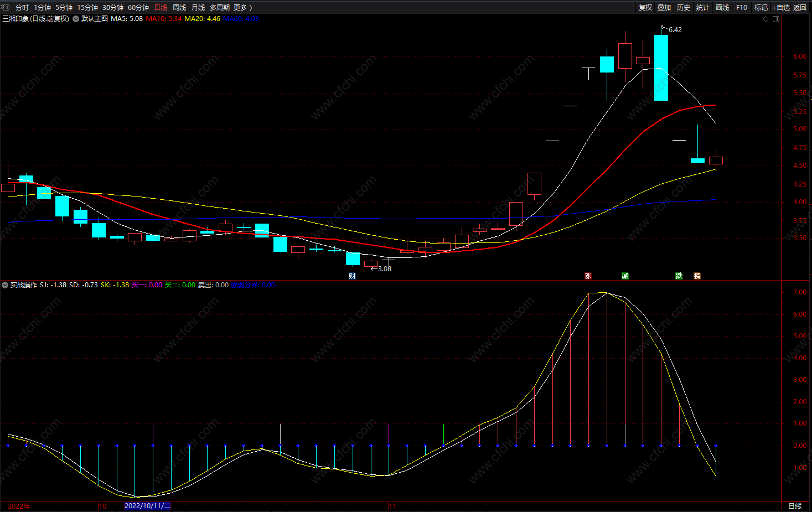The image size is (812, 512).
Task: Click the 11 month marker on time axis
Action: (392, 506)
